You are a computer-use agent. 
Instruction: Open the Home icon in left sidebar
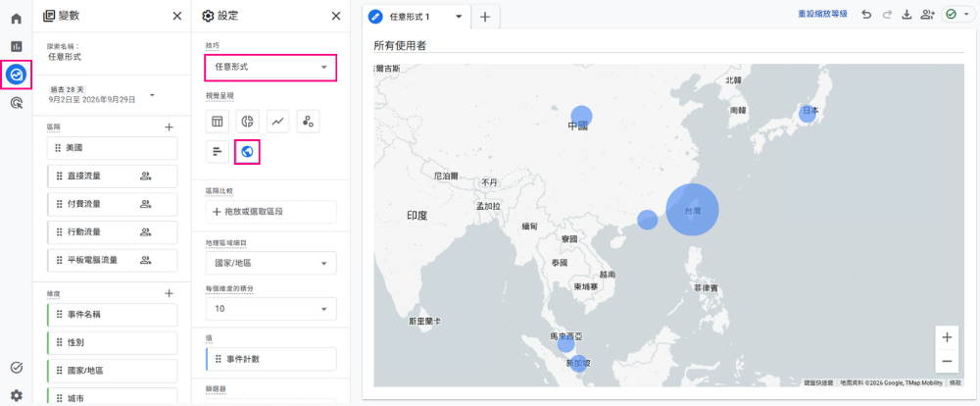[17, 18]
